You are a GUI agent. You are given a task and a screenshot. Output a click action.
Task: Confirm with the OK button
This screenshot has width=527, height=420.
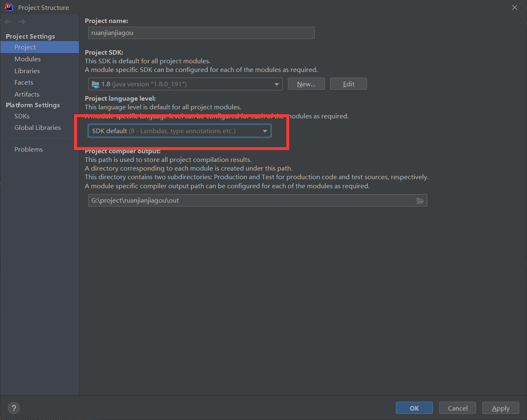[414, 408]
